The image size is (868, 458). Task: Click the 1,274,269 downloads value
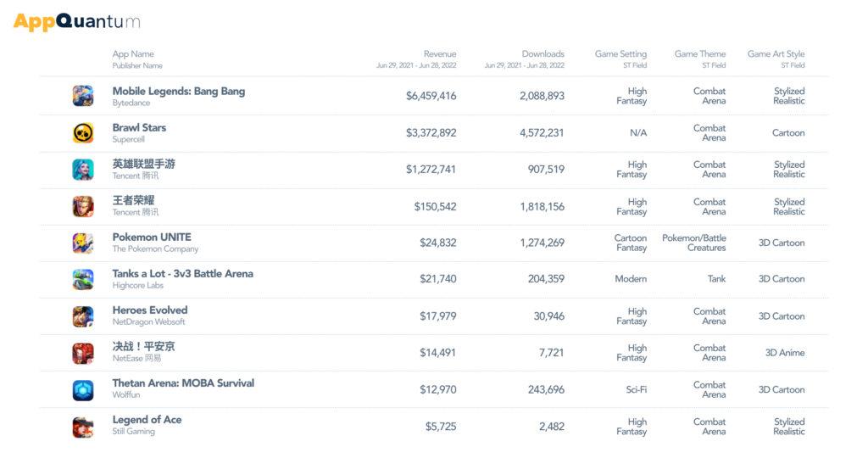[542, 243]
